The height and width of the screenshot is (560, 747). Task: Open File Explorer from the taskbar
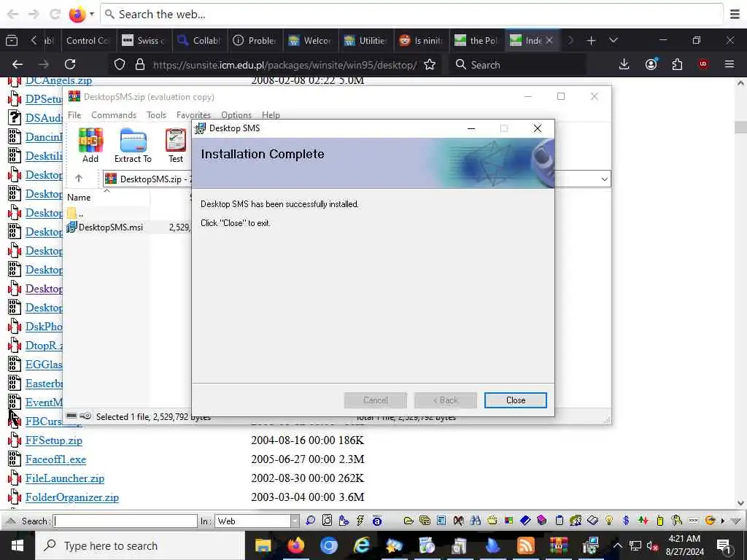tap(263, 545)
